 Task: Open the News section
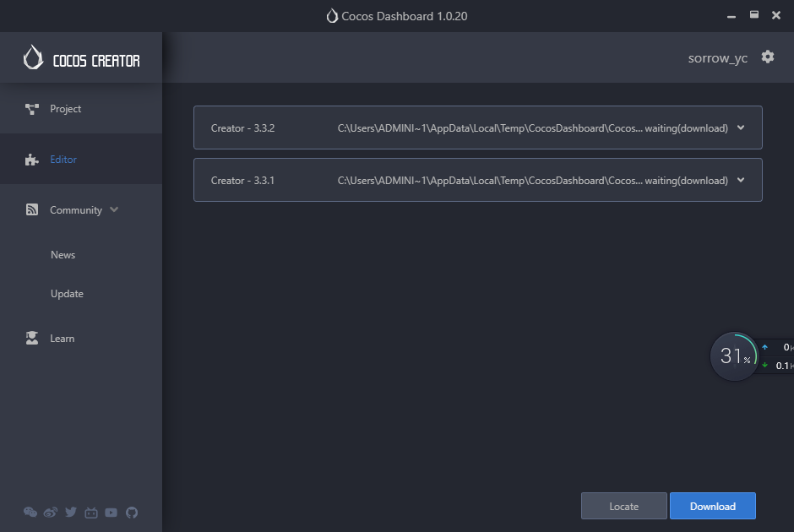tap(63, 255)
